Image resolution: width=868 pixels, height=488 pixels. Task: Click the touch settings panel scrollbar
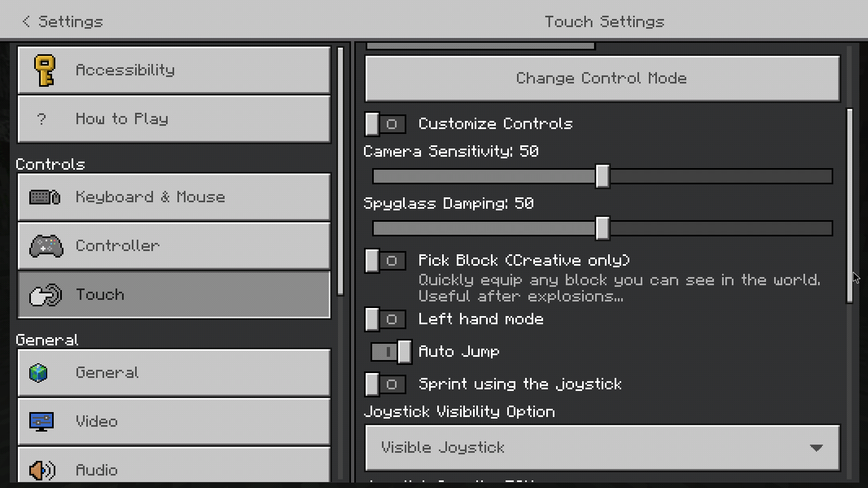(850, 206)
